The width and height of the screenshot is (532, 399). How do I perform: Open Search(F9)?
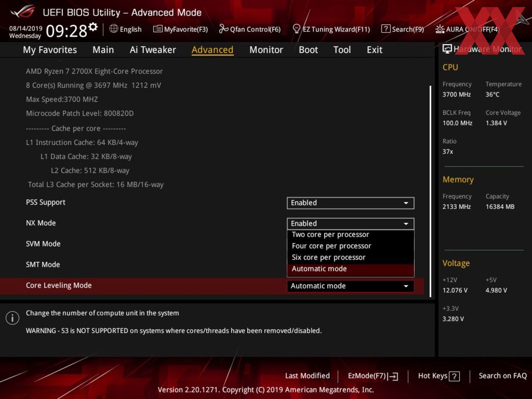403,29
